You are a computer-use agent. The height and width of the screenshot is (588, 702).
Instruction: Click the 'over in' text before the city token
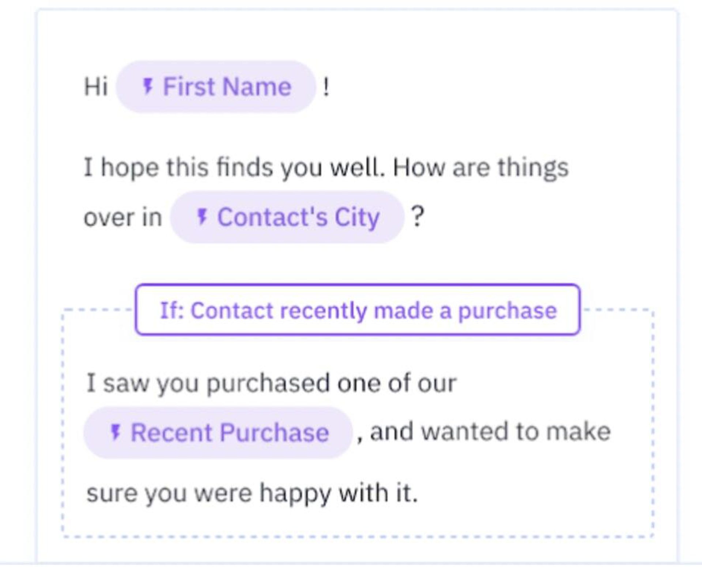122,217
